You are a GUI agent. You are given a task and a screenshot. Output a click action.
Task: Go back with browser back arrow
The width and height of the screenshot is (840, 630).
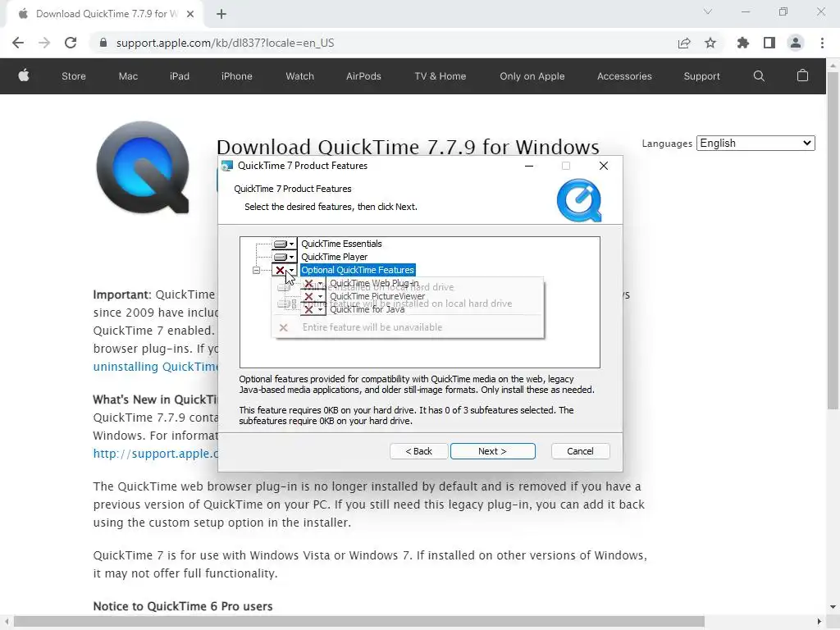18,43
